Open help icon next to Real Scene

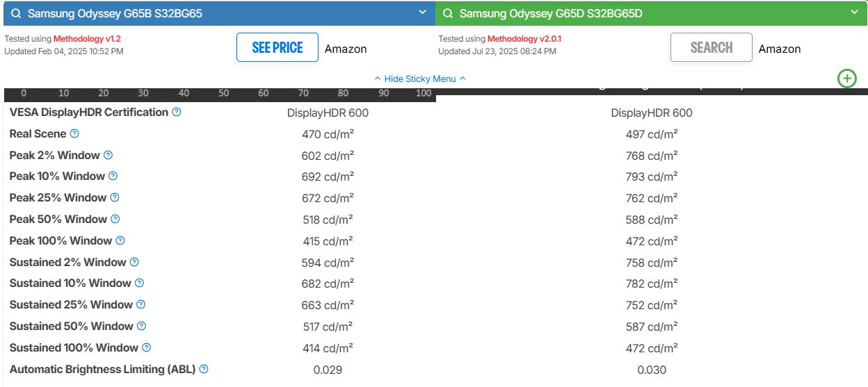pos(74,133)
